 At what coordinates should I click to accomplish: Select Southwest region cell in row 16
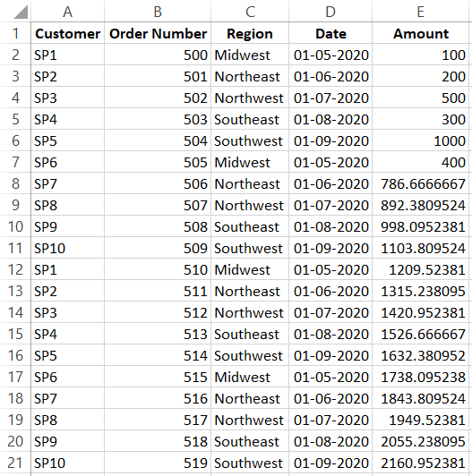[x=250, y=355]
